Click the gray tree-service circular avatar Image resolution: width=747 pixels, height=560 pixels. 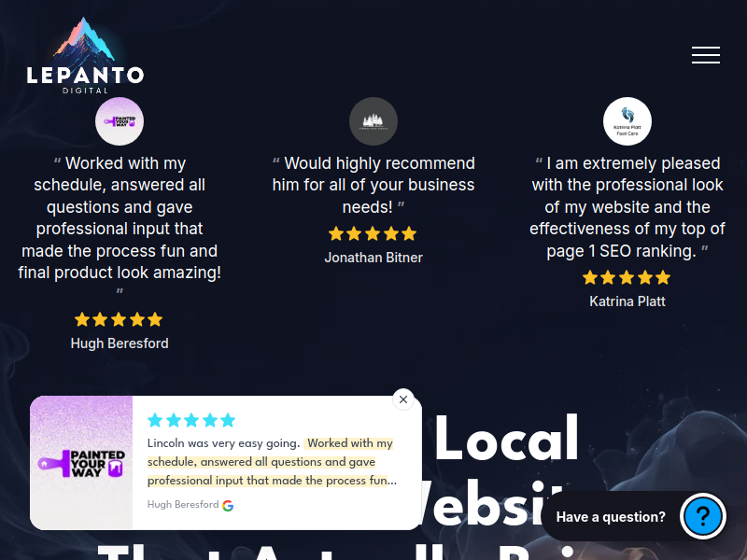pos(373,121)
